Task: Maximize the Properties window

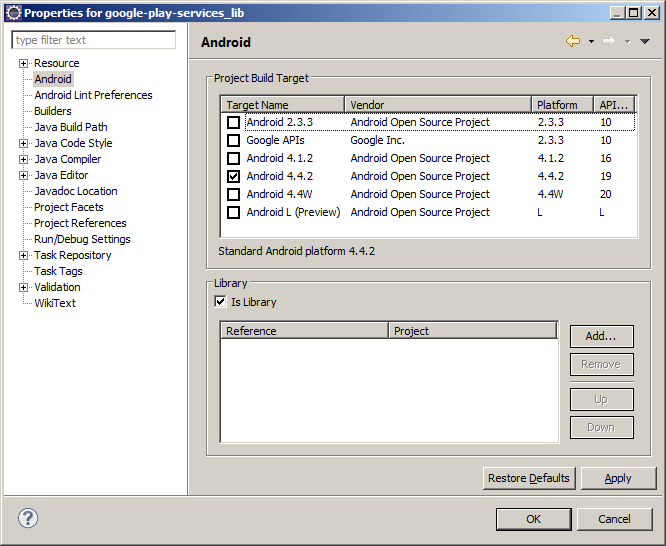Action: [x=633, y=13]
